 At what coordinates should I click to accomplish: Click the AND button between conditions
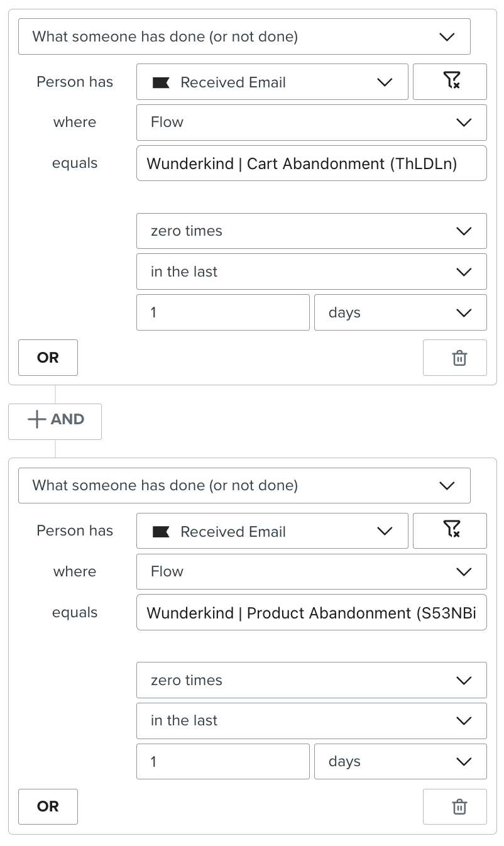point(55,420)
